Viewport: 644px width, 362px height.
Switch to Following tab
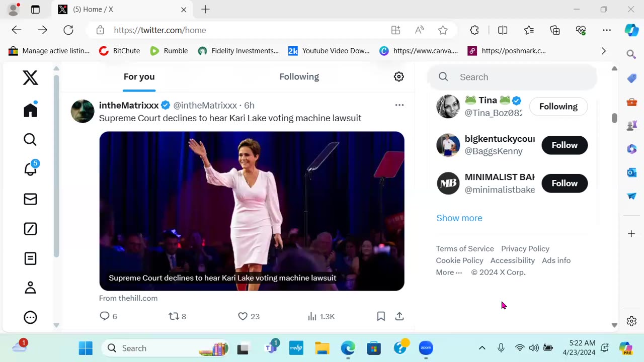[299, 77]
